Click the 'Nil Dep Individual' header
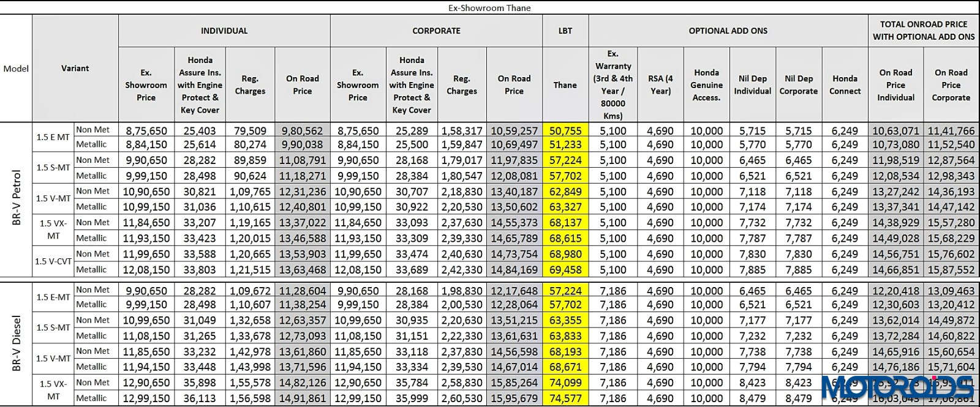The width and height of the screenshot is (980, 407). [x=753, y=85]
